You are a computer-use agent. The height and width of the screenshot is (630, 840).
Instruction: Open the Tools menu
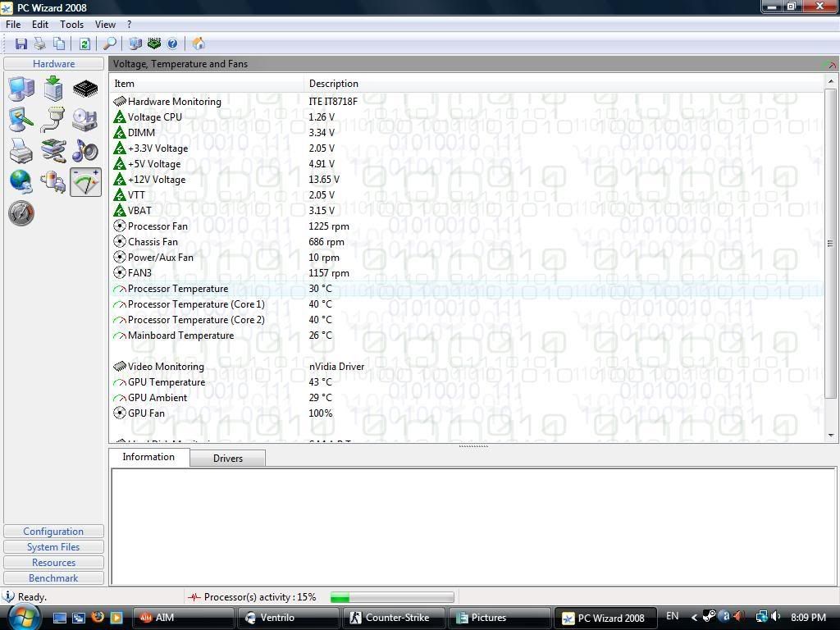(x=71, y=25)
